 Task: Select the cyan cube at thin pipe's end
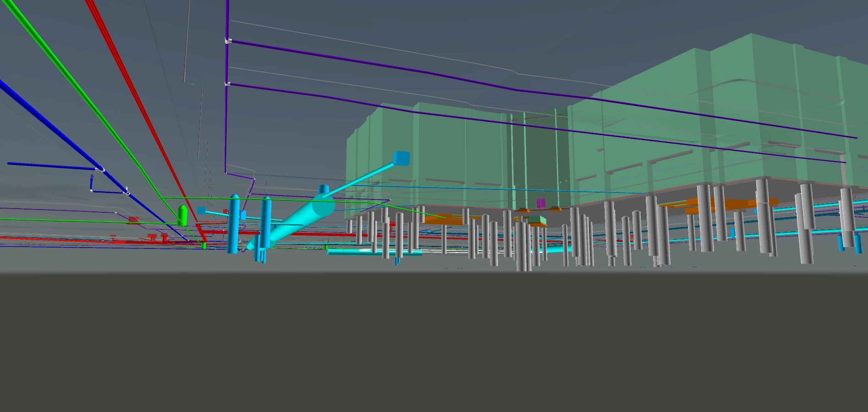click(x=401, y=159)
